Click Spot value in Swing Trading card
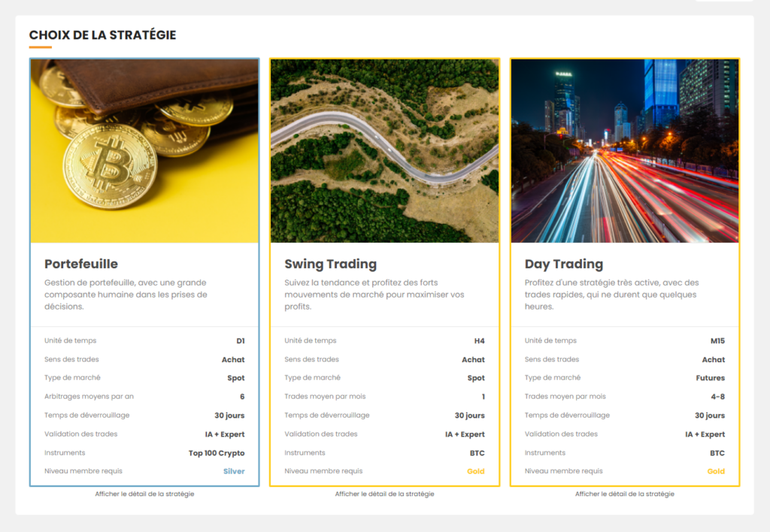 point(476,378)
